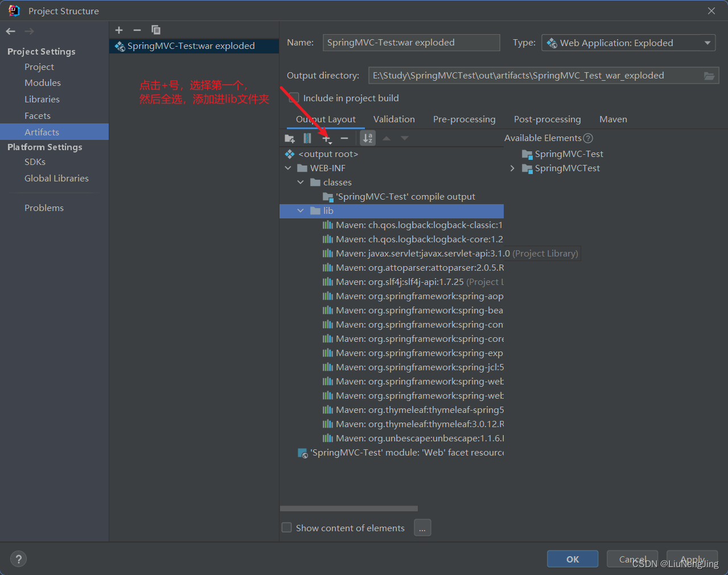Remove the selected layout element with the minus
Viewport: 728px width, 575px height.
pos(344,138)
